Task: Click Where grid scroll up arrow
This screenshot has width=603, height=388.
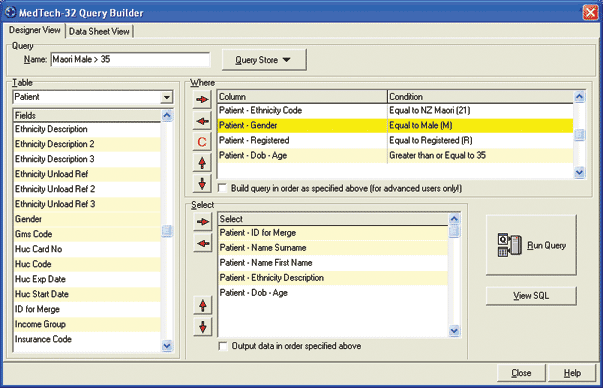Action: (x=579, y=97)
